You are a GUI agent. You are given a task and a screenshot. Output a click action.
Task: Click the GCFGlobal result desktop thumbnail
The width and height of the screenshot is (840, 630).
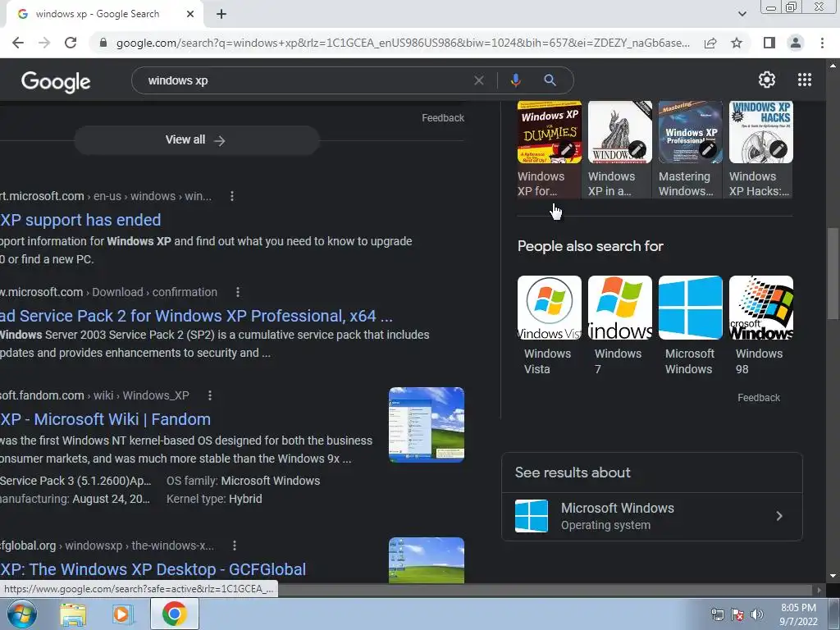(427, 560)
